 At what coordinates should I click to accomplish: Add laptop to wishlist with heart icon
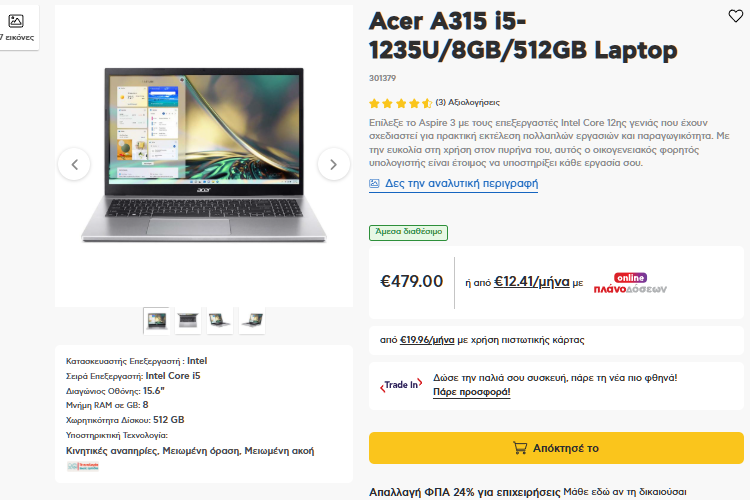pyautogui.click(x=735, y=16)
